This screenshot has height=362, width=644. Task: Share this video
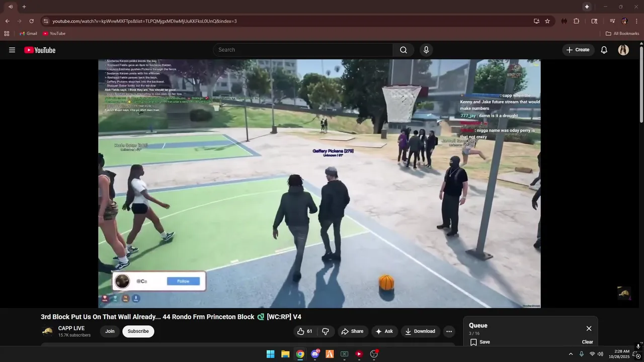pos(352,331)
